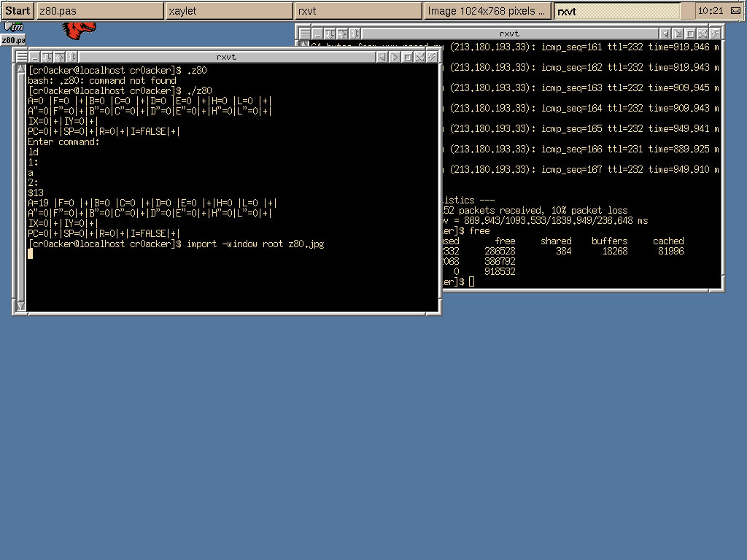Screen dimensions: 747x560
Task: Open window menu of front rxvt window
Action: (22, 57)
